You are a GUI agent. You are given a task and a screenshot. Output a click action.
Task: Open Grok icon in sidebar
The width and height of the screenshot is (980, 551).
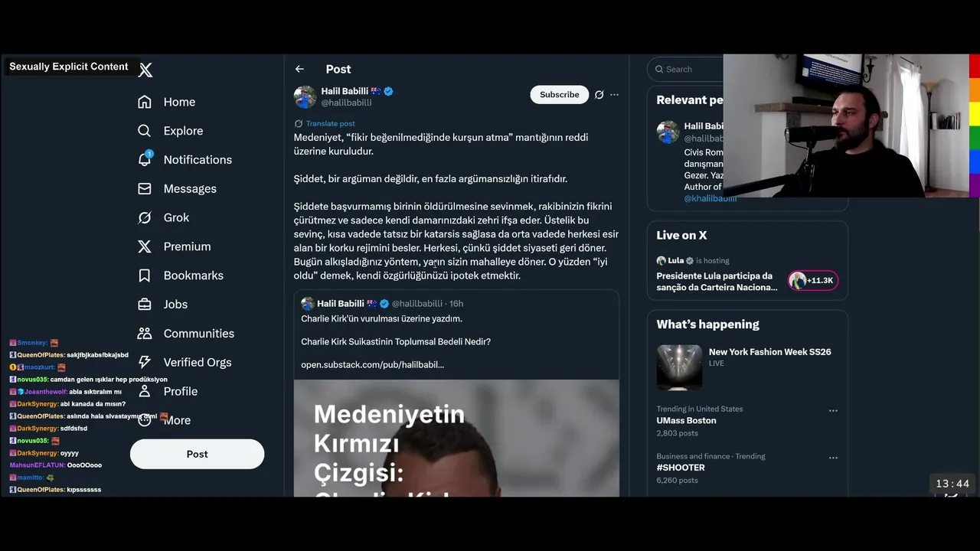144,217
